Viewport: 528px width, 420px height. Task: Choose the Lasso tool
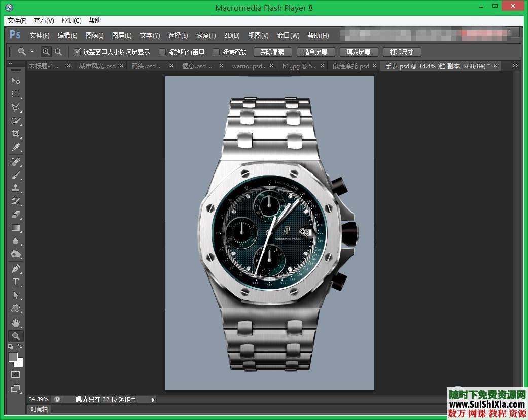pyautogui.click(x=16, y=108)
